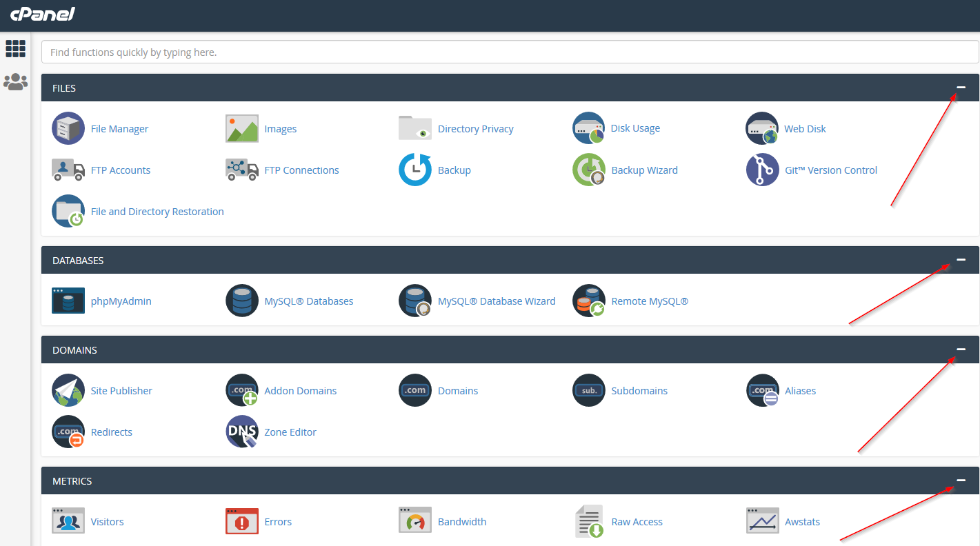Click the FTP Accounts truck icon
Viewport: 980px width, 546px height.
pyautogui.click(x=68, y=170)
